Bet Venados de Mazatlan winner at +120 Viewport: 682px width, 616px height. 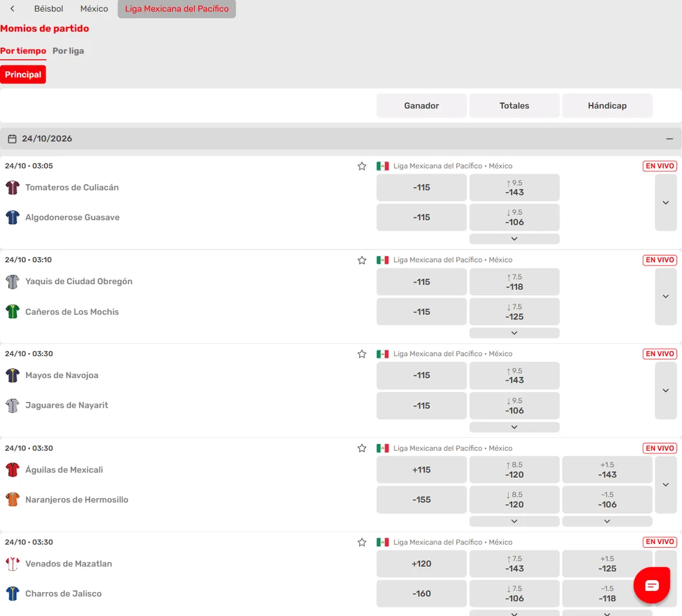421,563
